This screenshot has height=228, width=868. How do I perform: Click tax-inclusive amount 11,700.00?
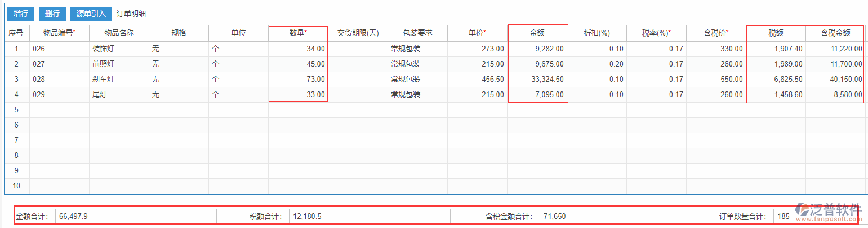[x=835, y=64]
